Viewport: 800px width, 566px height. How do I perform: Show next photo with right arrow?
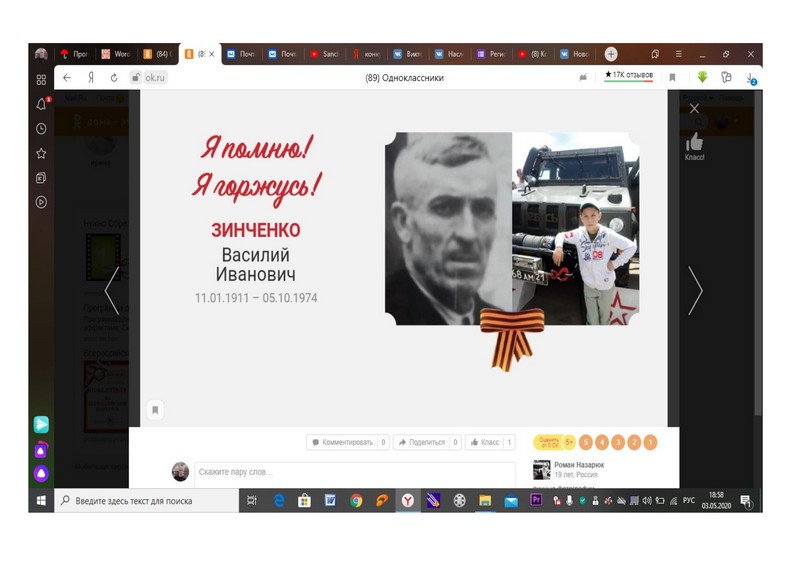click(x=694, y=290)
